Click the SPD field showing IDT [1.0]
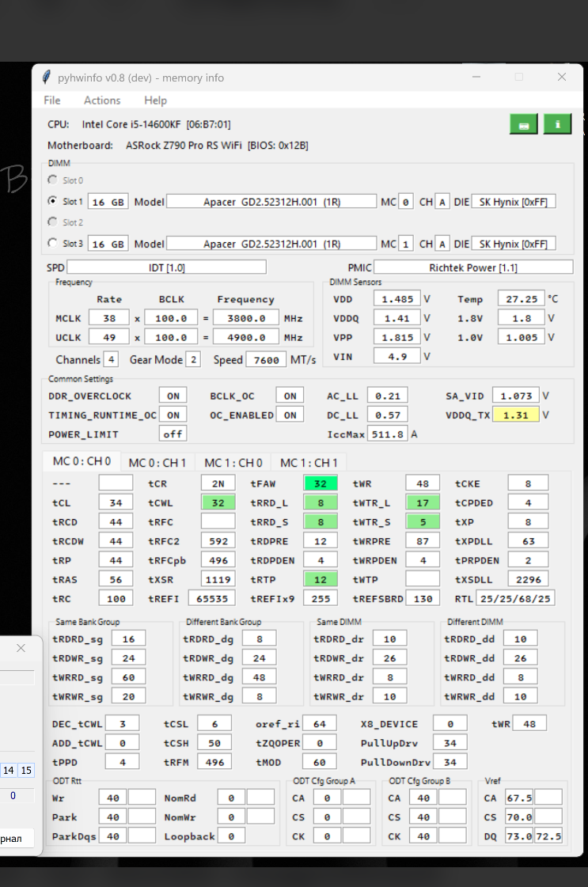The height and width of the screenshot is (887, 588). [166, 267]
